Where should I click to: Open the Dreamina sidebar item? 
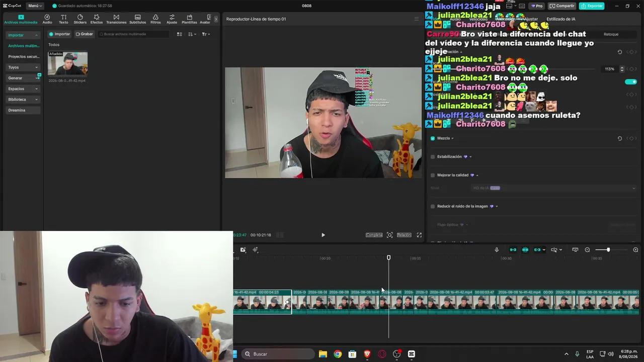(x=23, y=110)
